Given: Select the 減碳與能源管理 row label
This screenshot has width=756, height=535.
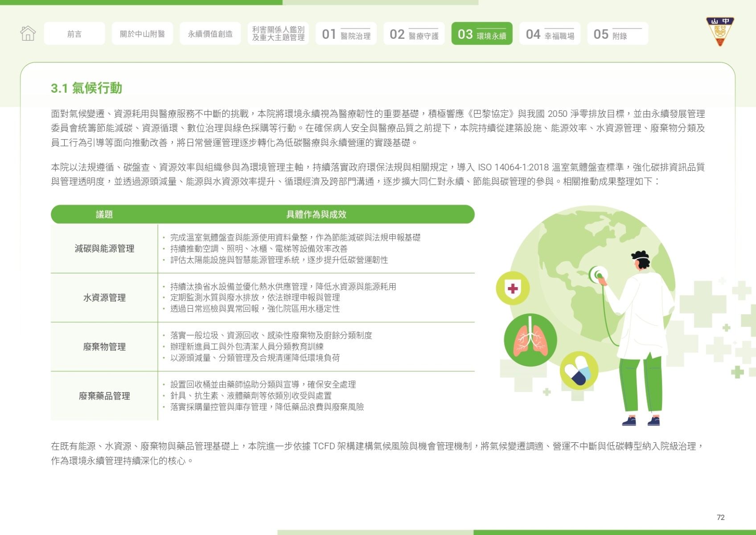Looking at the screenshot, I should (104, 249).
